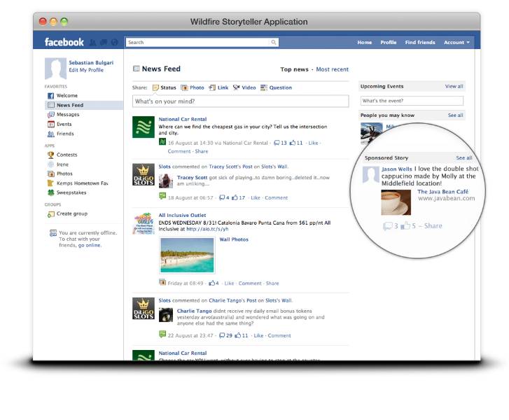This screenshot has width=509, height=420.
Task: Switch feed to Most recent
Action: pyautogui.click(x=332, y=70)
